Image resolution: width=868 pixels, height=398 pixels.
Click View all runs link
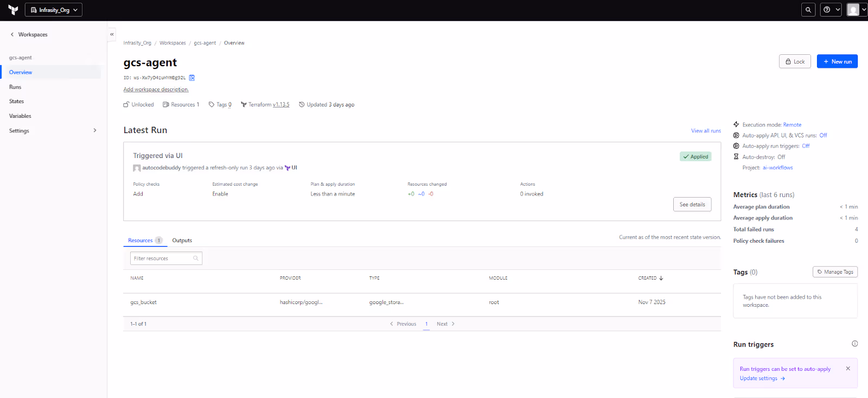(706, 131)
